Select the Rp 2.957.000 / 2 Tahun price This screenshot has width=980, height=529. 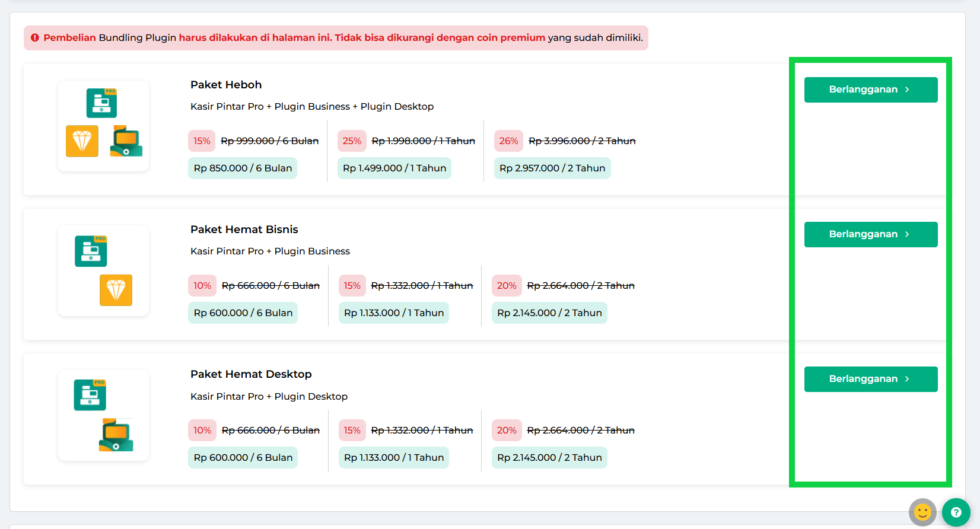pyautogui.click(x=552, y=168)
